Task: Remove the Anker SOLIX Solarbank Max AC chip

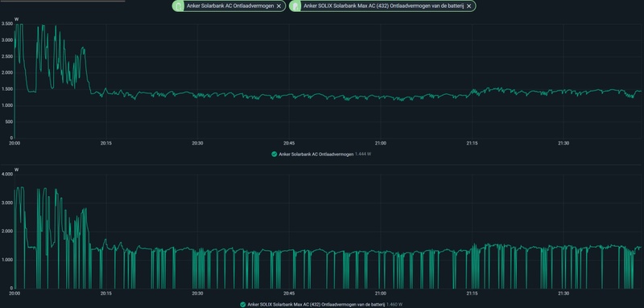Action: (x=469, y=6)
